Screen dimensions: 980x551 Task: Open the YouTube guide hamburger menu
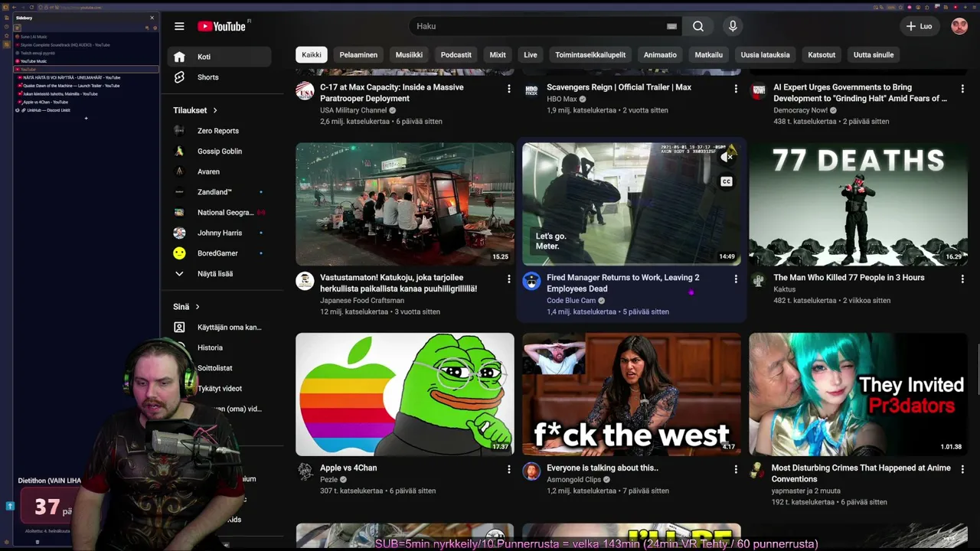pos(179,26)
